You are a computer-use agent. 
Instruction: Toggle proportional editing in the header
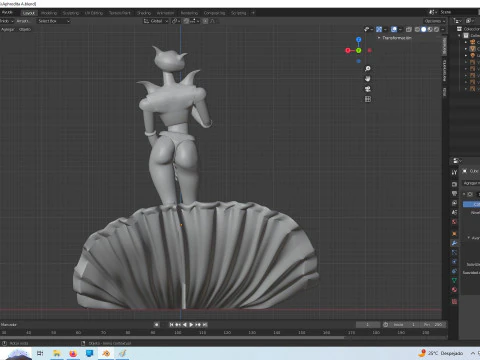pyautogui.click(x=205, y=21)
